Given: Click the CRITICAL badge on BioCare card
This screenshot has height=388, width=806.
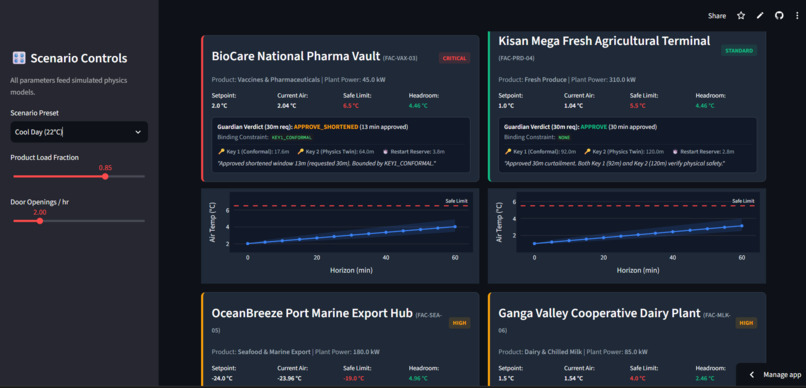Looking at the screenshot, I should pos(454,58).
